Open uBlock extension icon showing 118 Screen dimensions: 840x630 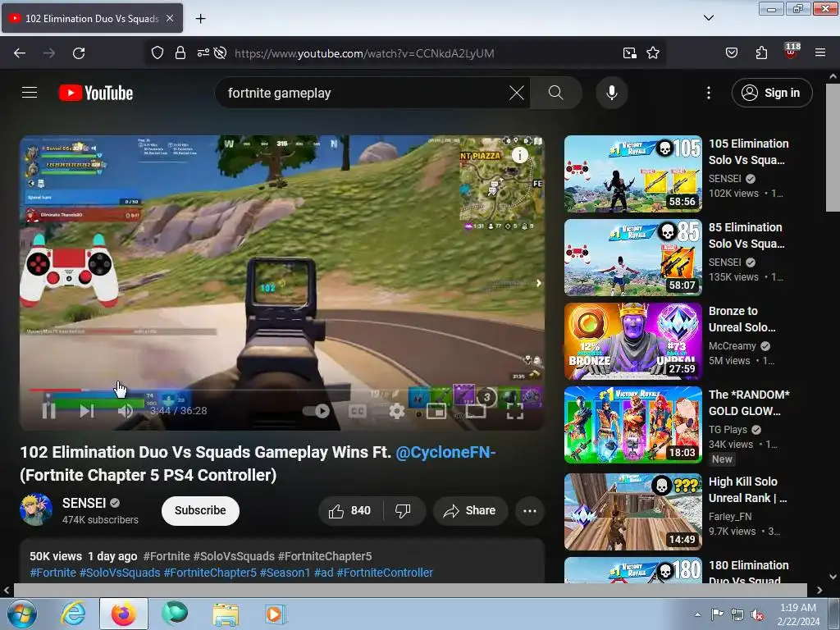[x=792, y=51]
